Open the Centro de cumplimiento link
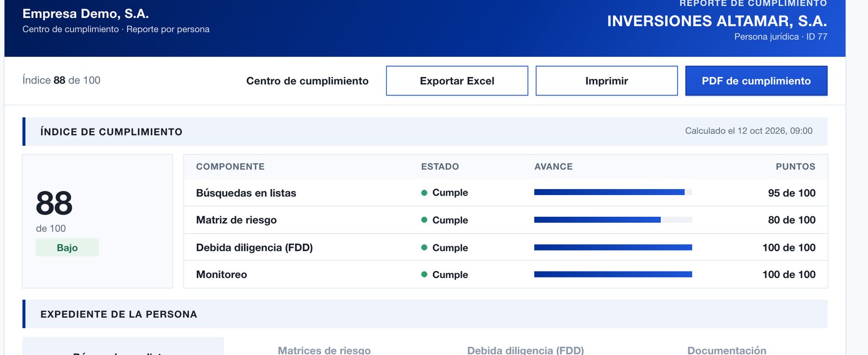Screen dimensions: 868x355 tap(307, 81)
